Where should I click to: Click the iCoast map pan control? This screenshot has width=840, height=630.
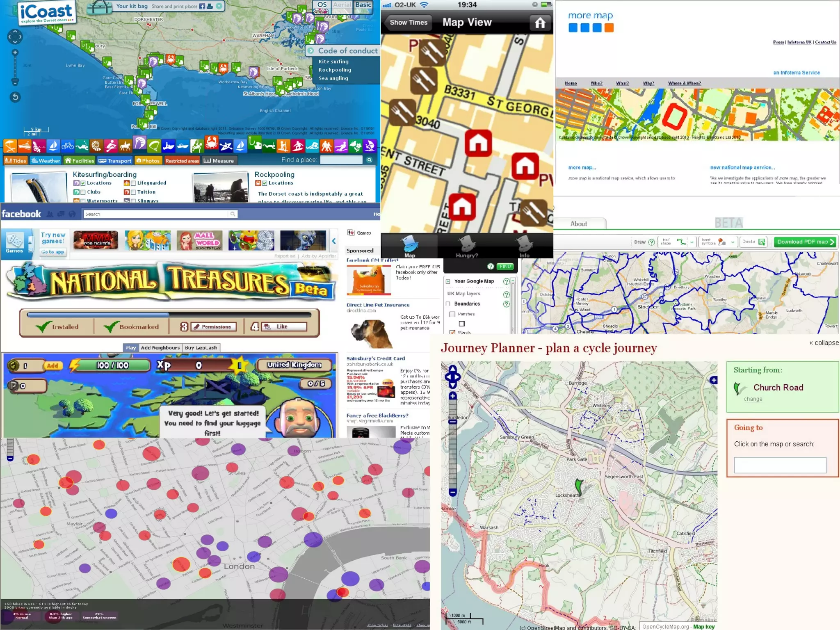click(15, 37)
